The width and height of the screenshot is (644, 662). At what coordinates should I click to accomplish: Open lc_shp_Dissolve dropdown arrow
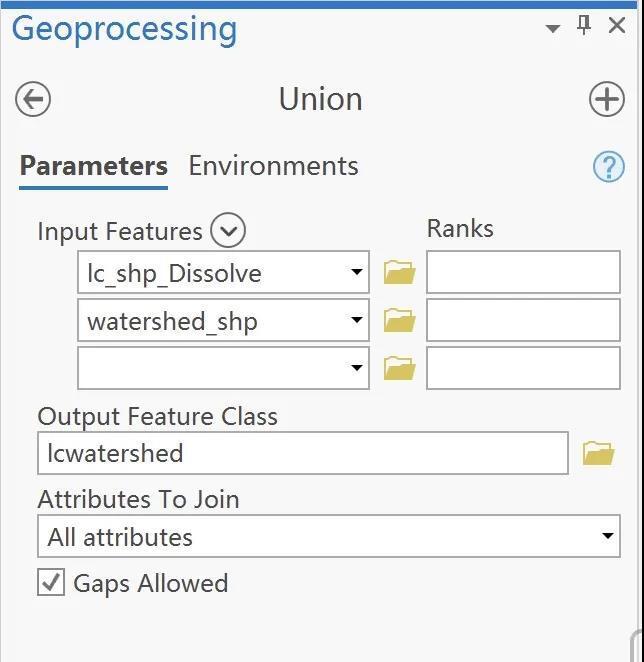click(357, 272)
